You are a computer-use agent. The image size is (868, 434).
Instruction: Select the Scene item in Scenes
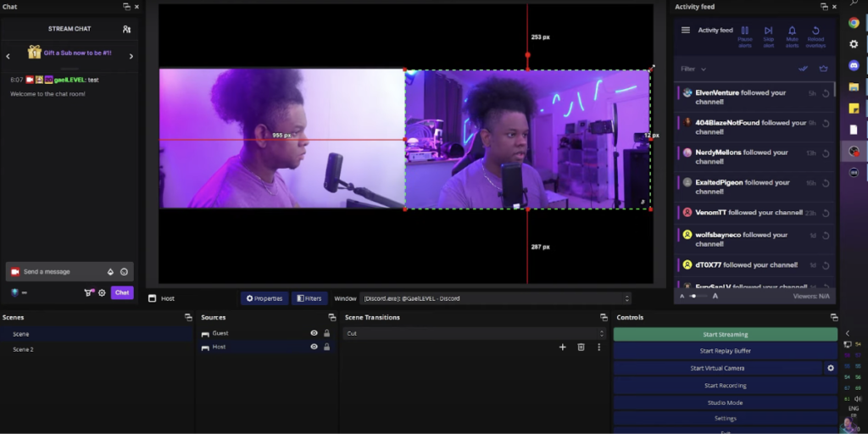(97, 334)
